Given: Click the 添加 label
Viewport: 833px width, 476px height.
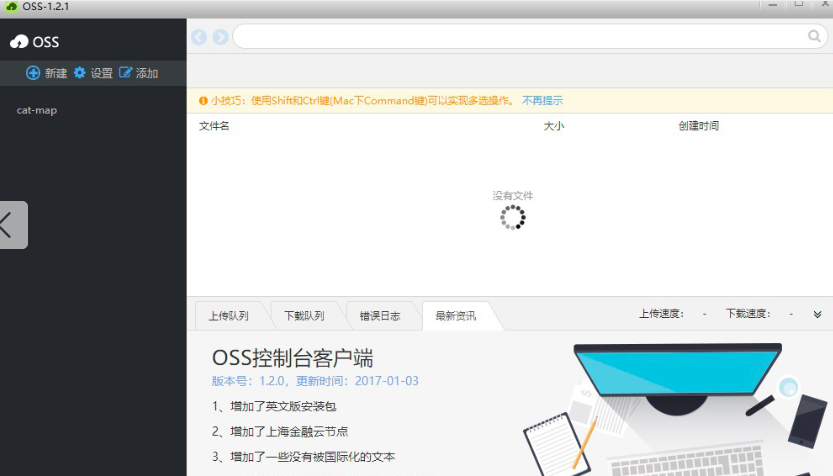Looking at the screenshot, I should (147, 73).
